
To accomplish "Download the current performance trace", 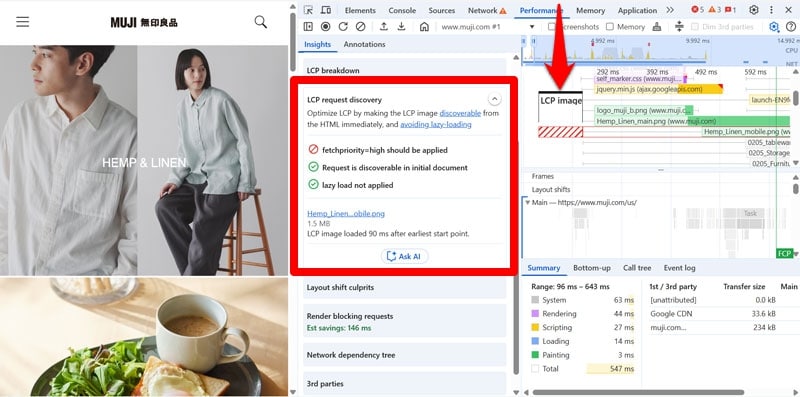I will coord(402,27).
